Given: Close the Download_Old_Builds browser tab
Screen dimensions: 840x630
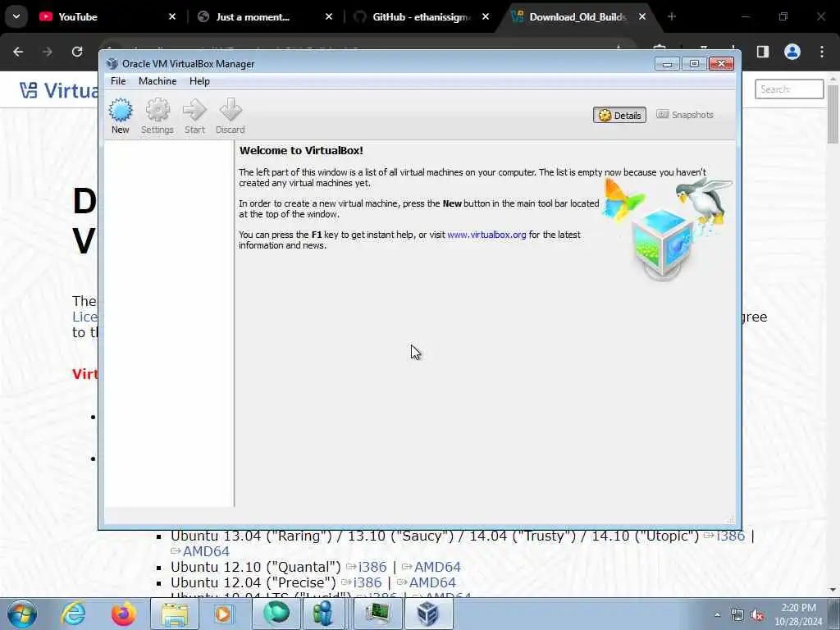Looking at the screenshot, I should point(641,16).
